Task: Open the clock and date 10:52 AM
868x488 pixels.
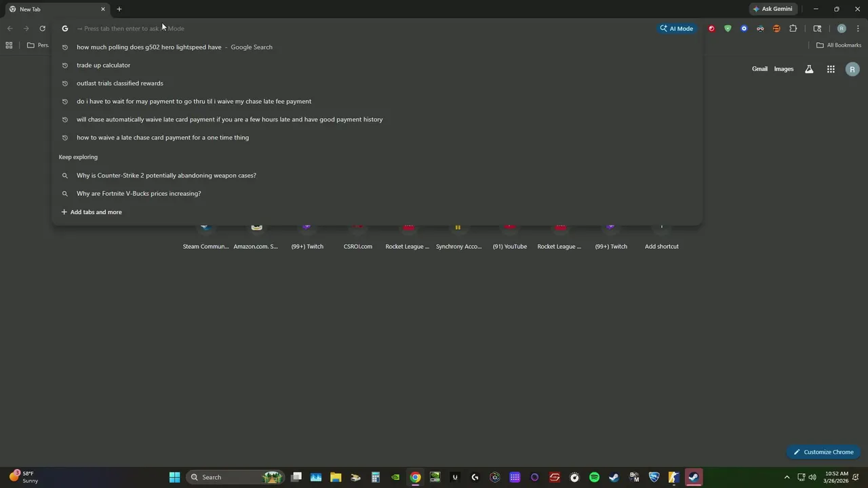Action: click(836, 477)
